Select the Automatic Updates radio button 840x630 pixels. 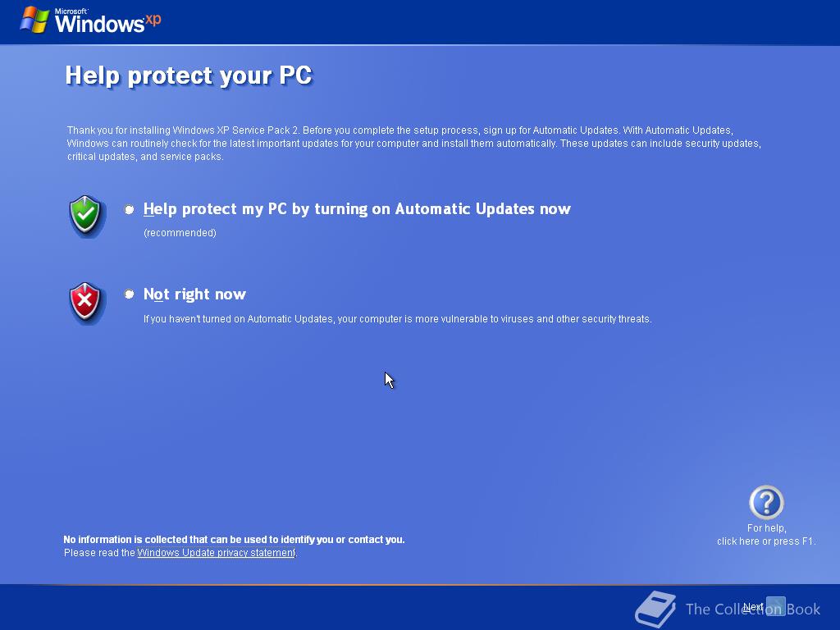point(129,209)
